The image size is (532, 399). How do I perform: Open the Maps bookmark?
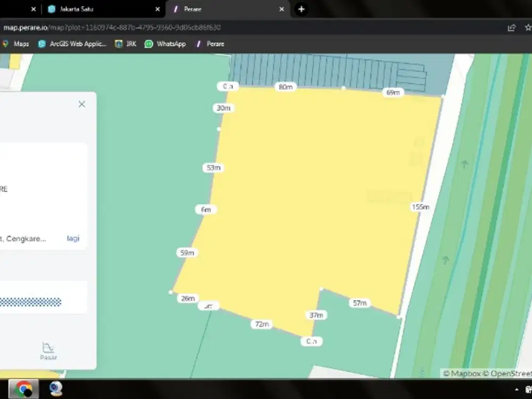(16, 44)
